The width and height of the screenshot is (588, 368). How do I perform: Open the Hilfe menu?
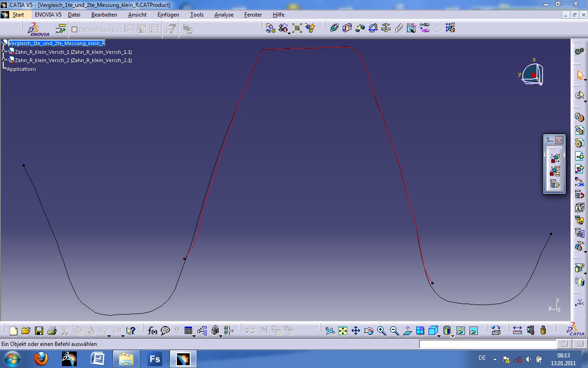tap(278, 15)
